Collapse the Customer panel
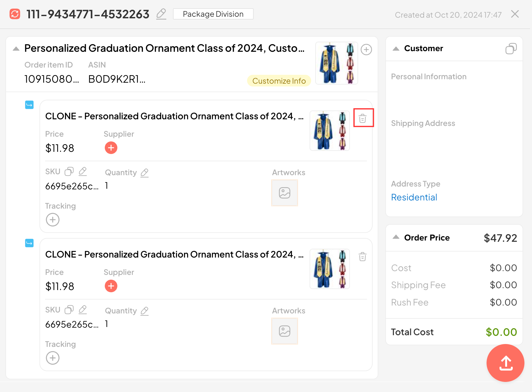 [396, 49]
